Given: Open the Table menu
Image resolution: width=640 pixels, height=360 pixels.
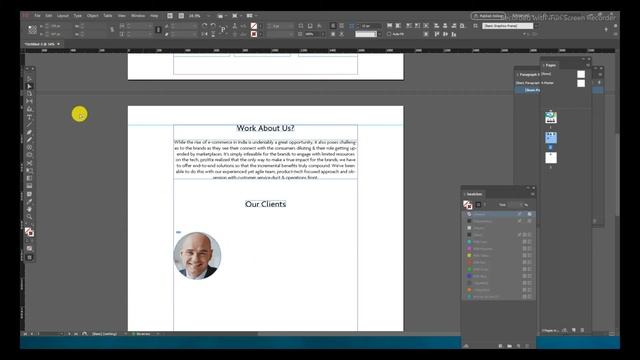Looking at the screenshot, I should (x=108, y=16).
